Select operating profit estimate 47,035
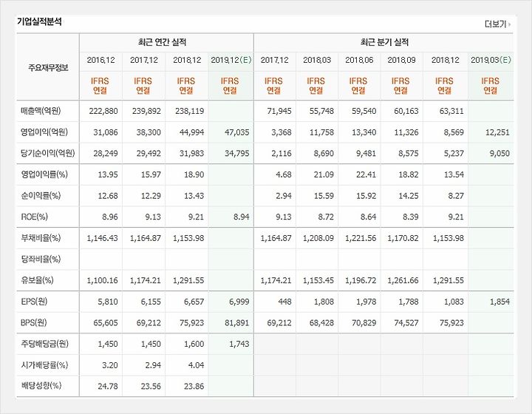The image size is (532, 414). coord(237,132)
